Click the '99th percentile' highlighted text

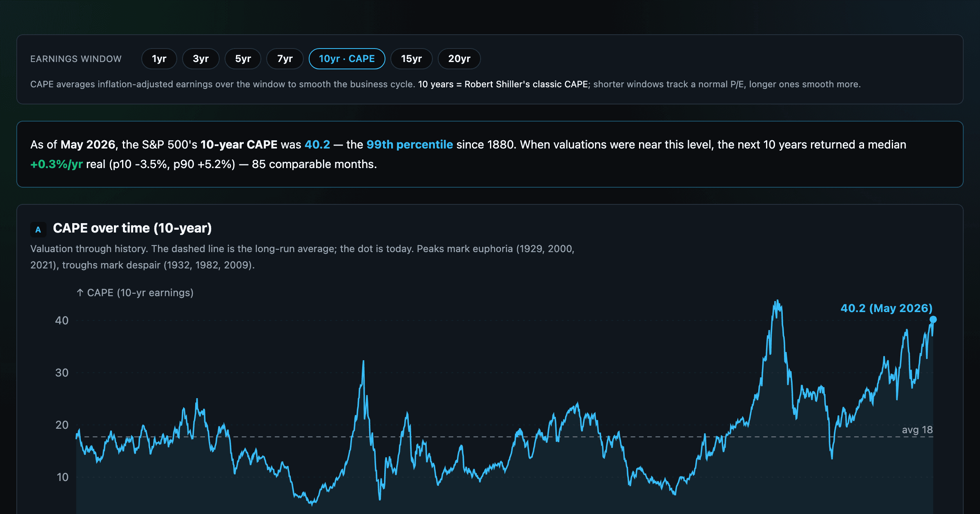[410, 144]
